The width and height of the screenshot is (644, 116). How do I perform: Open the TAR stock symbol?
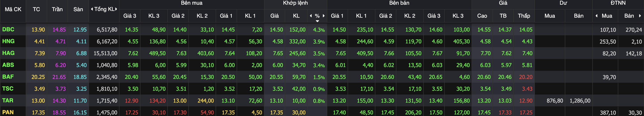(x=8, y=101)
